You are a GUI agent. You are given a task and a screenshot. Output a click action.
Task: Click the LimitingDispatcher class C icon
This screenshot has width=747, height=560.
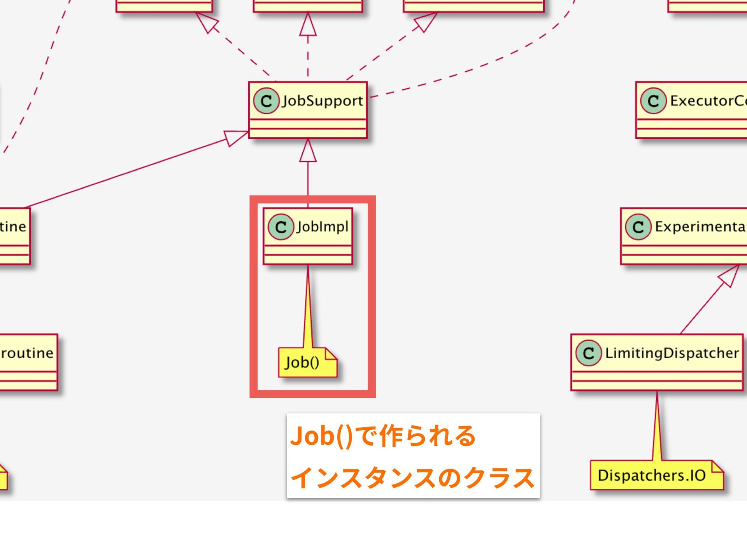click(x=588, y=353)
